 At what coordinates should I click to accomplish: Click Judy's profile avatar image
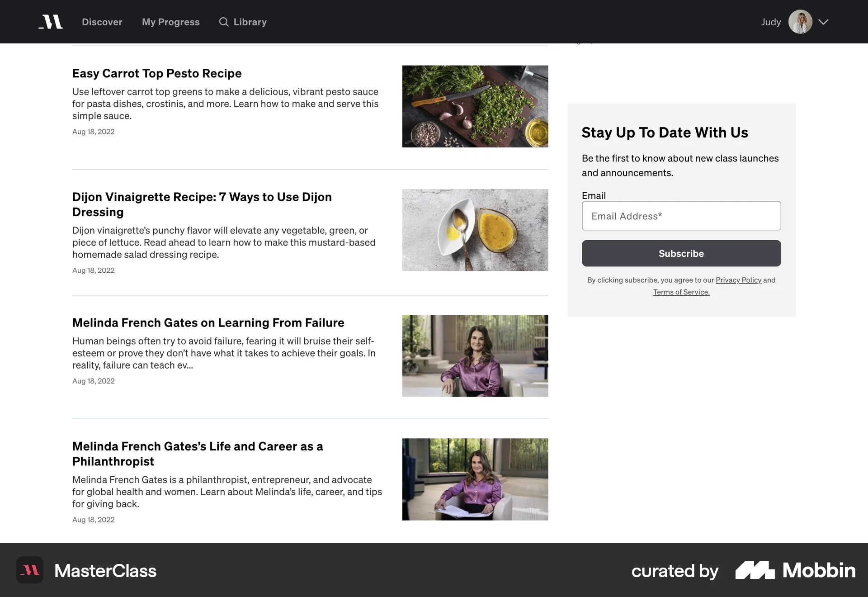(800, 21)
